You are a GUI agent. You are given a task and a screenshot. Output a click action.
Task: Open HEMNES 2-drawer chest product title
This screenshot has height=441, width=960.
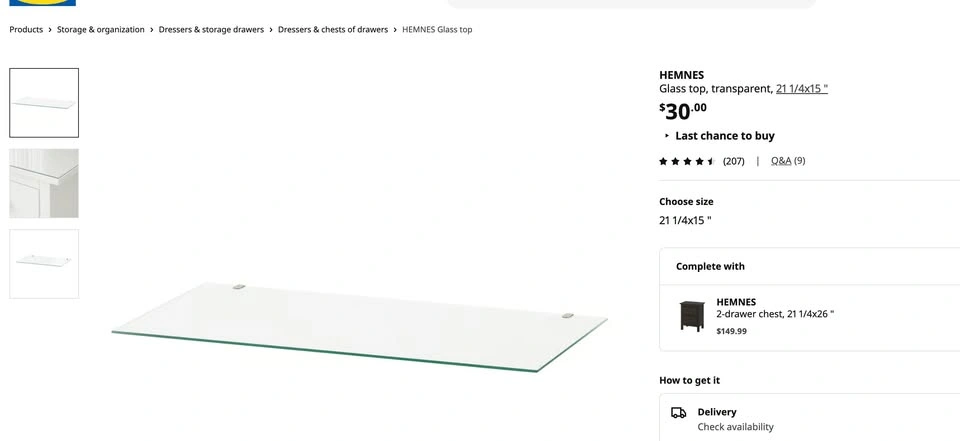[736, 302]
